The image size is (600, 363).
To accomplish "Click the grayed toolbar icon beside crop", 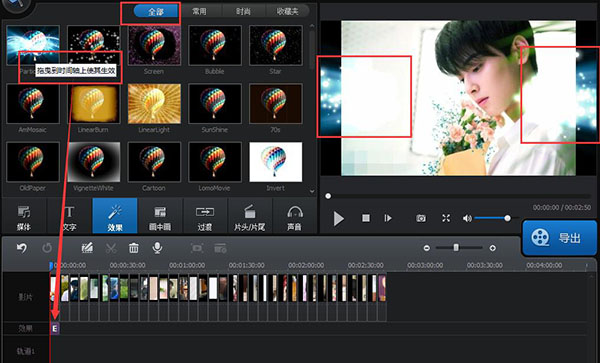I will [x=220, y=248].
